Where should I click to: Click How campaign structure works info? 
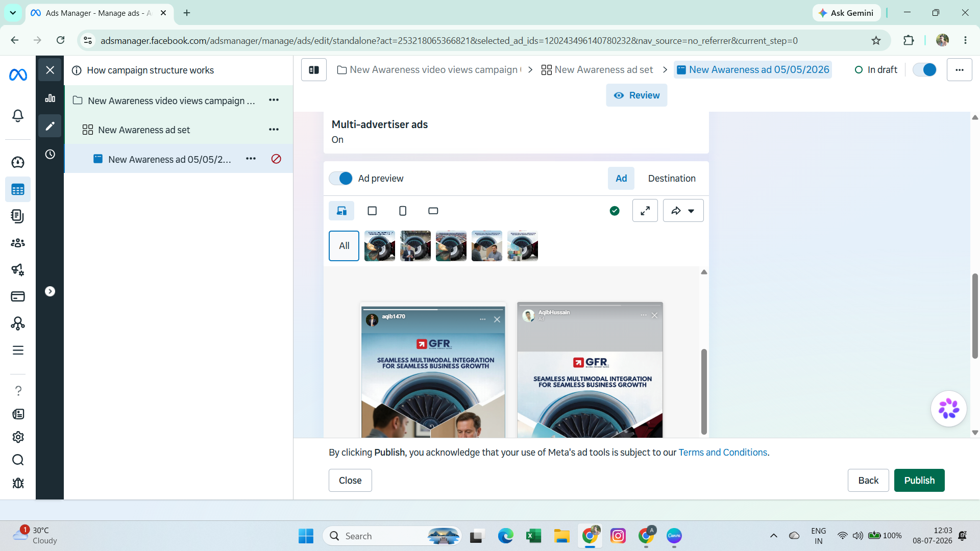[x=143, y=70]
